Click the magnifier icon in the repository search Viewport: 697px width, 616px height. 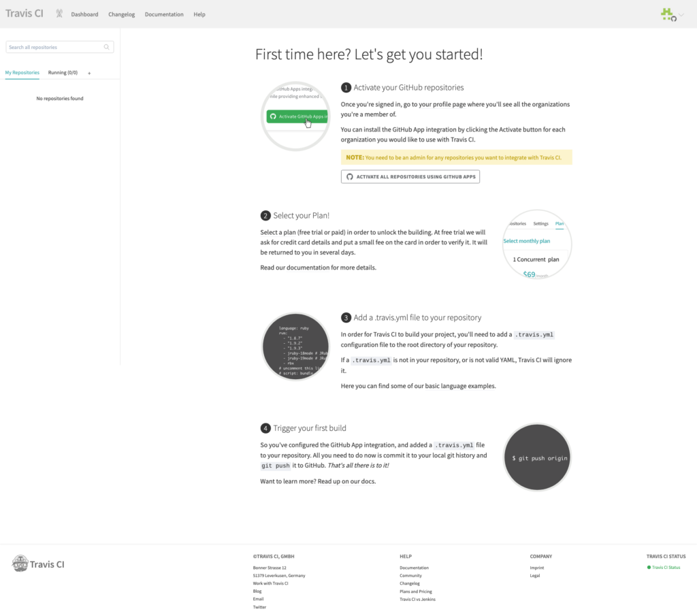pos(107,47)
